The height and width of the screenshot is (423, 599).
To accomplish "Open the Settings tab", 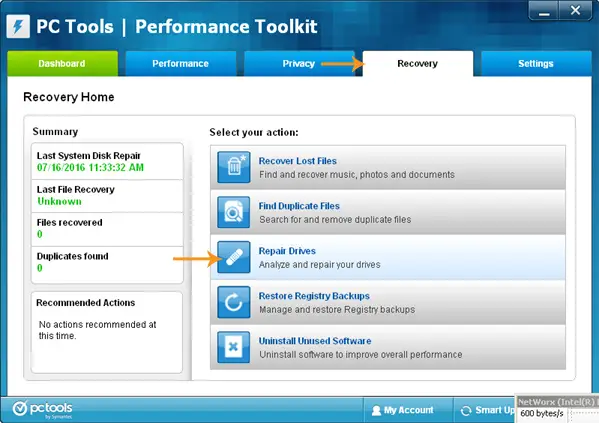I will coord(536,63).
